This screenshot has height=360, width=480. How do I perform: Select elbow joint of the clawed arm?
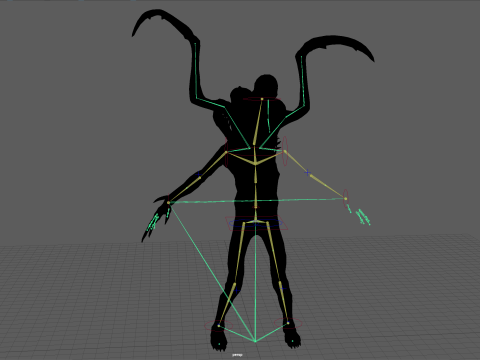(200, 178)
